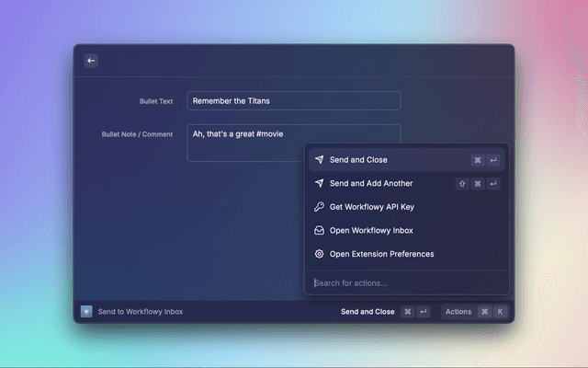The image size is (588, 368).
Task: Click the K key badge next to Actions
Action: [x=500, y=312]
